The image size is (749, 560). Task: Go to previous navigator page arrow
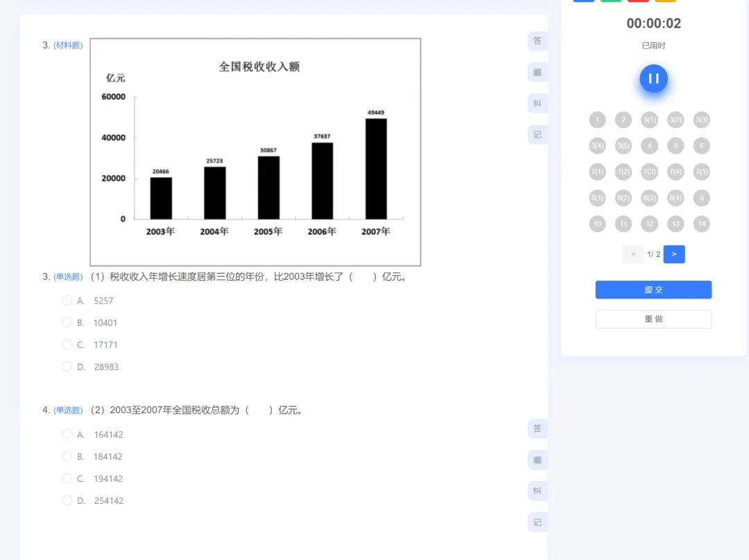(633, 254)
